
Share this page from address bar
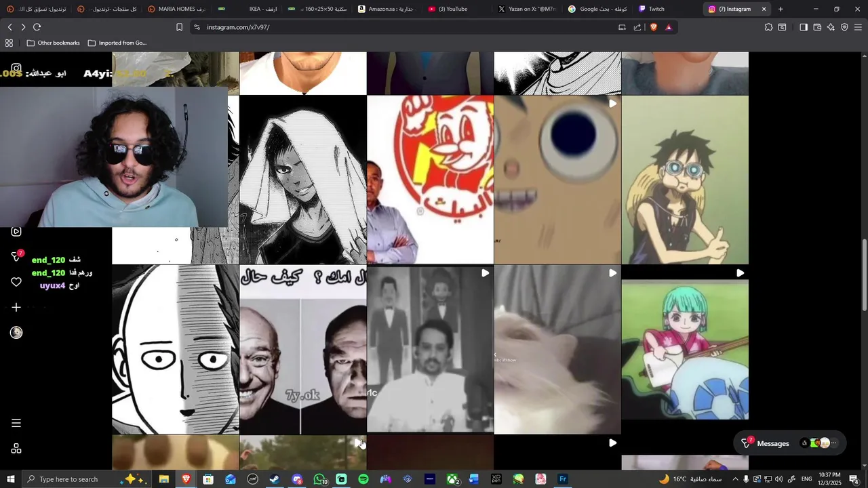(x=637, y=27)
